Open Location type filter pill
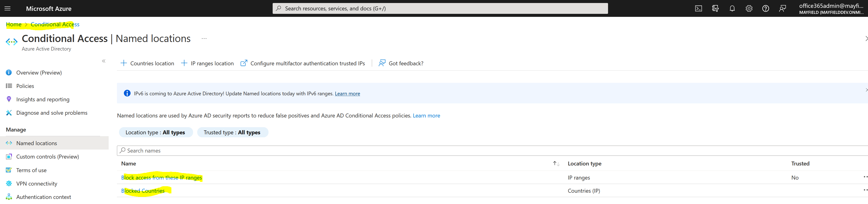The height and width of the screenshot is (204, 868). coord(156,132)
